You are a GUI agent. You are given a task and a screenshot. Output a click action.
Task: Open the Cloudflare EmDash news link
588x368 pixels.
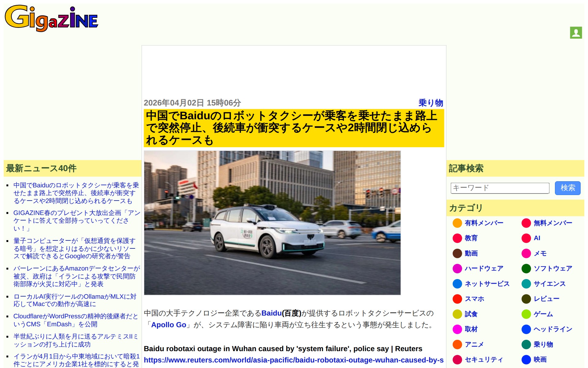tap(76, 320)
